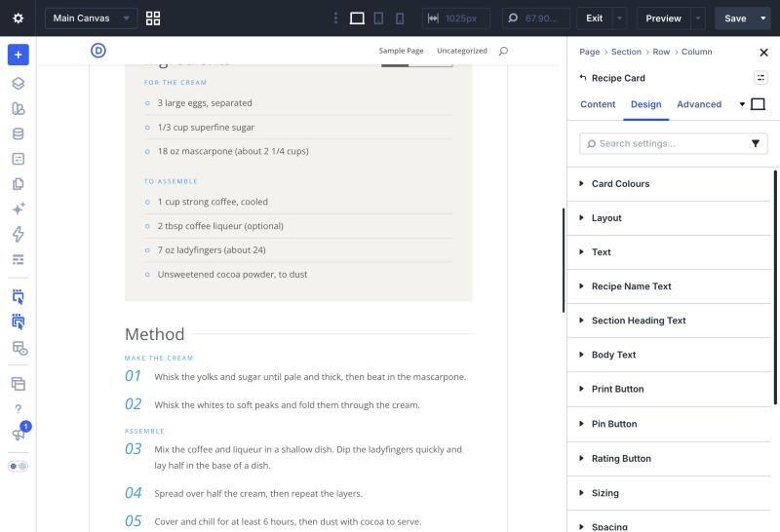Go back using arrow beside Recipe Card
This screenshot has width=780, height=532.
(582, 78)
